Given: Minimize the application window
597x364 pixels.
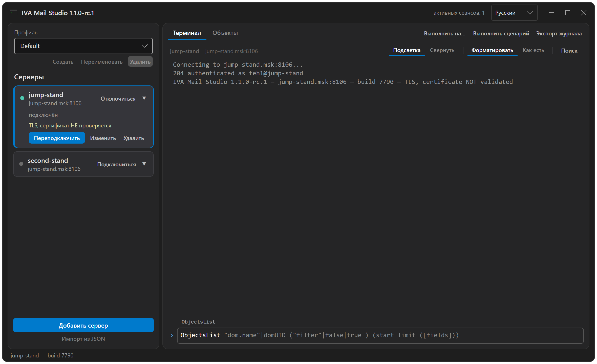Looking at the screenshot, I should (x=551, y=13).
